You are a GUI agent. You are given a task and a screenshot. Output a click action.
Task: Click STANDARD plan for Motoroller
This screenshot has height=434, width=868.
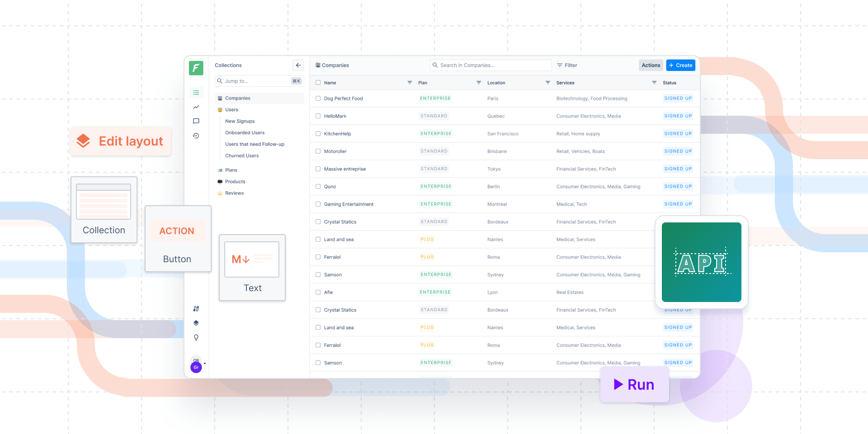click(434, 151)
